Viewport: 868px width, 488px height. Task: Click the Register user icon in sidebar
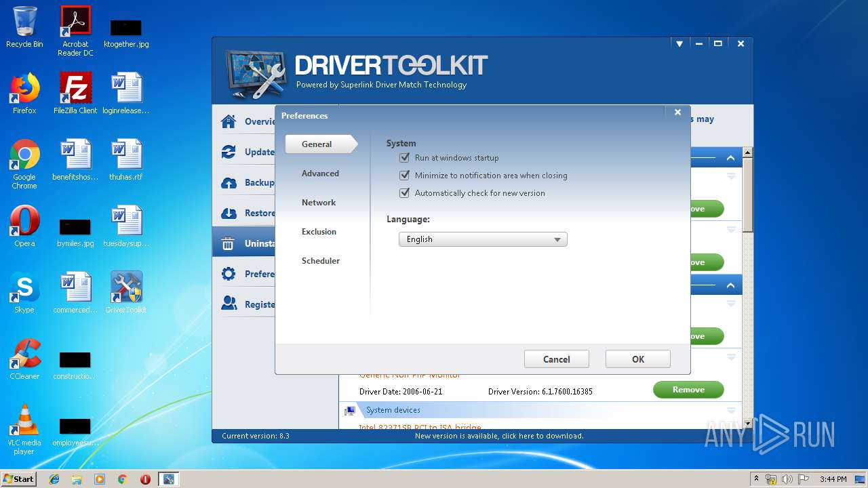tap(229, 304)
